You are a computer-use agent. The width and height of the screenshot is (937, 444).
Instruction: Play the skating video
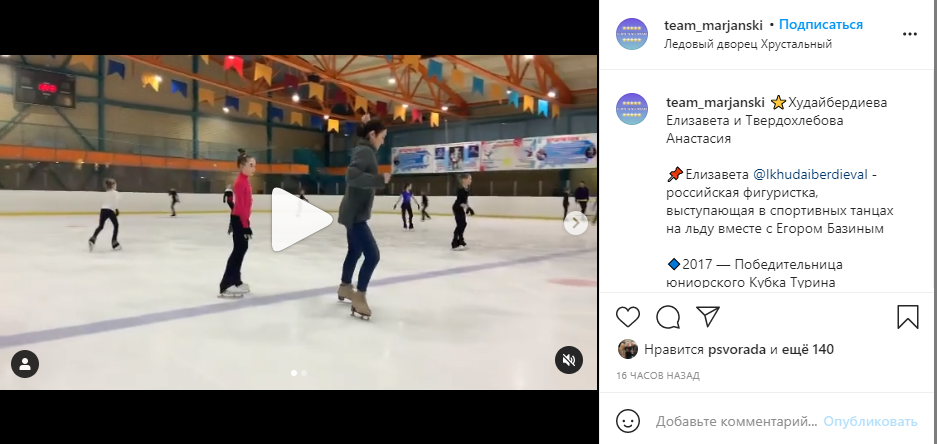point(301,219)
